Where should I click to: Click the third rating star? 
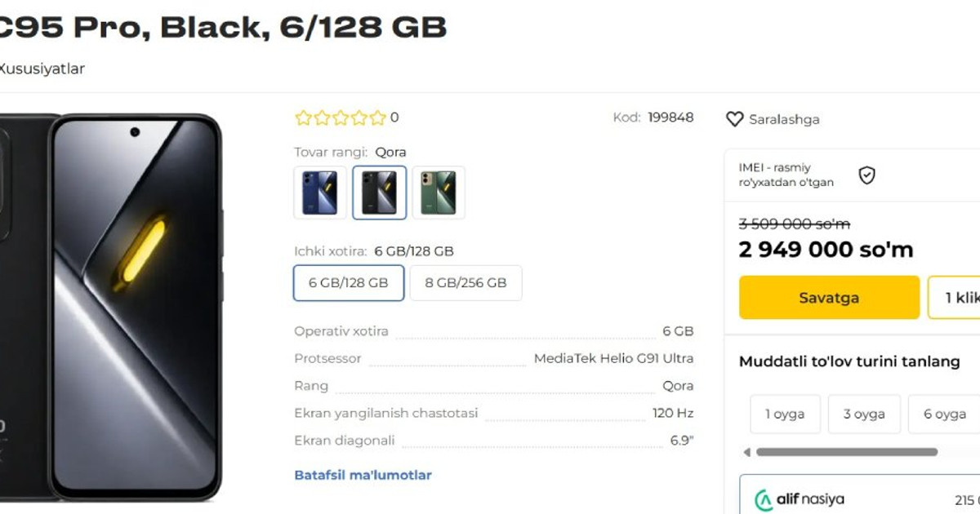pyautogui.click(x=341, y=117)
